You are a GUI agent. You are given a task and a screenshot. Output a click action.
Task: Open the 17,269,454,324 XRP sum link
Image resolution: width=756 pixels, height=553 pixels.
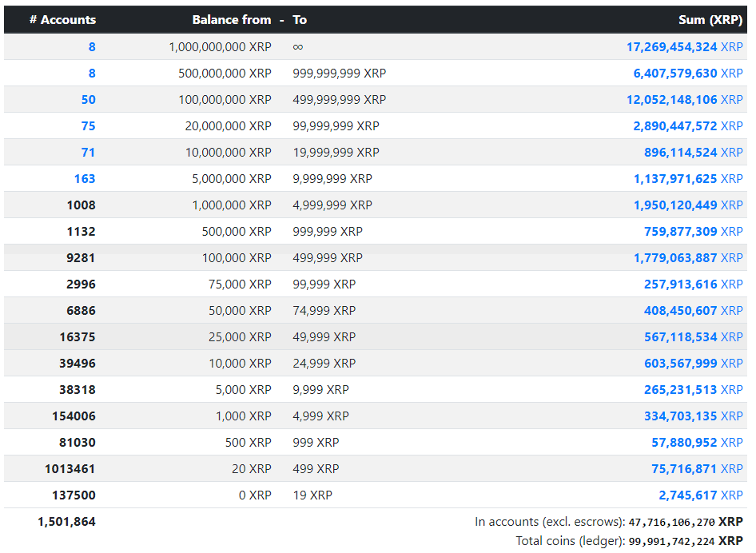[x=684, y=47]
